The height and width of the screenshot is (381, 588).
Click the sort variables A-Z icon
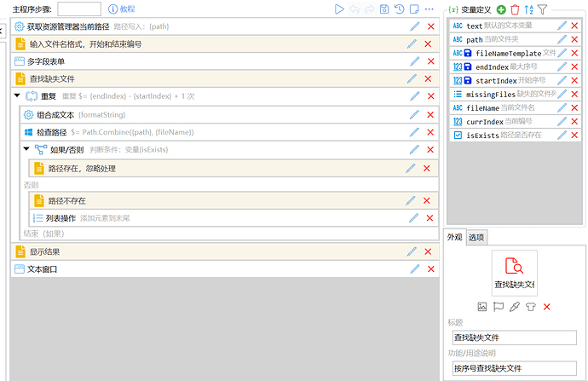tap(527, 9)
